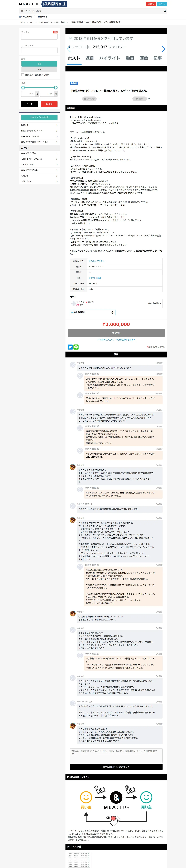Click この出品を通報する report link
The image size is (186, 868).
click(x=156, y=347)
